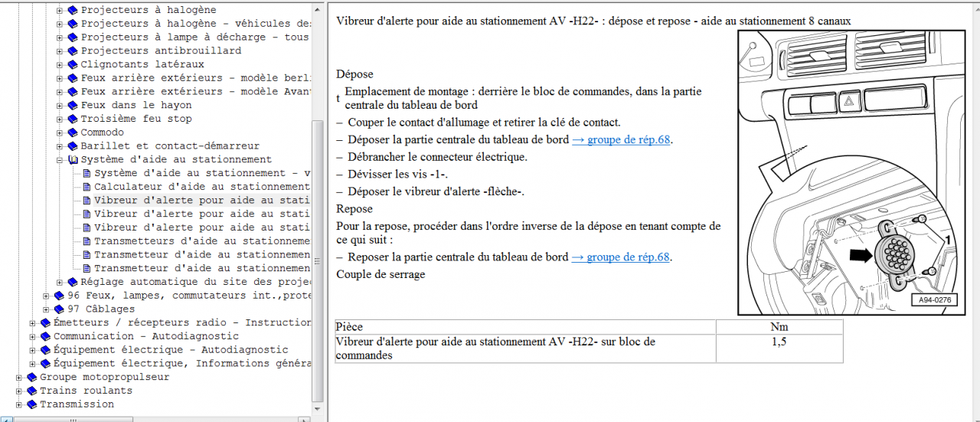Click the document icon beside Calculateur d'aide au stationnement
Viewport: 980px width, 422px height.
(87, 187)
